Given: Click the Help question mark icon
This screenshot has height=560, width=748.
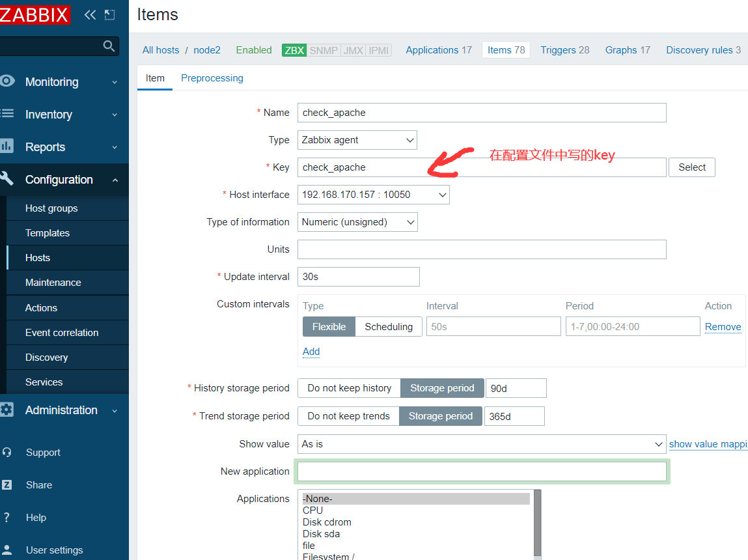Looking at the screenshot, I should click(7, 517).
